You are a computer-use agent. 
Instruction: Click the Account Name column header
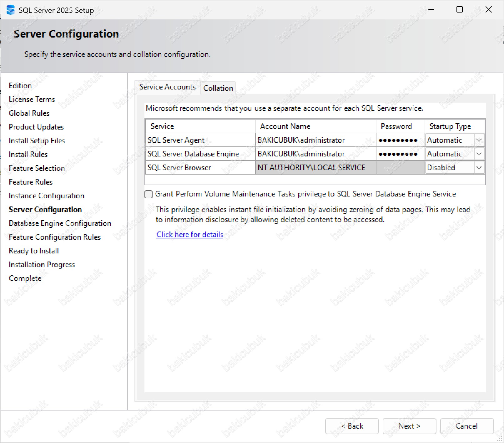click(x=315, y=126)
